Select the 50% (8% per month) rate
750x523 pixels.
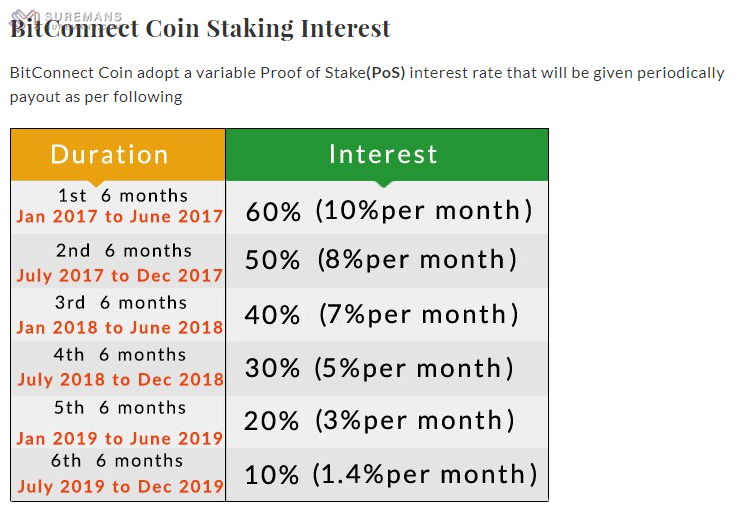[381, 260]
